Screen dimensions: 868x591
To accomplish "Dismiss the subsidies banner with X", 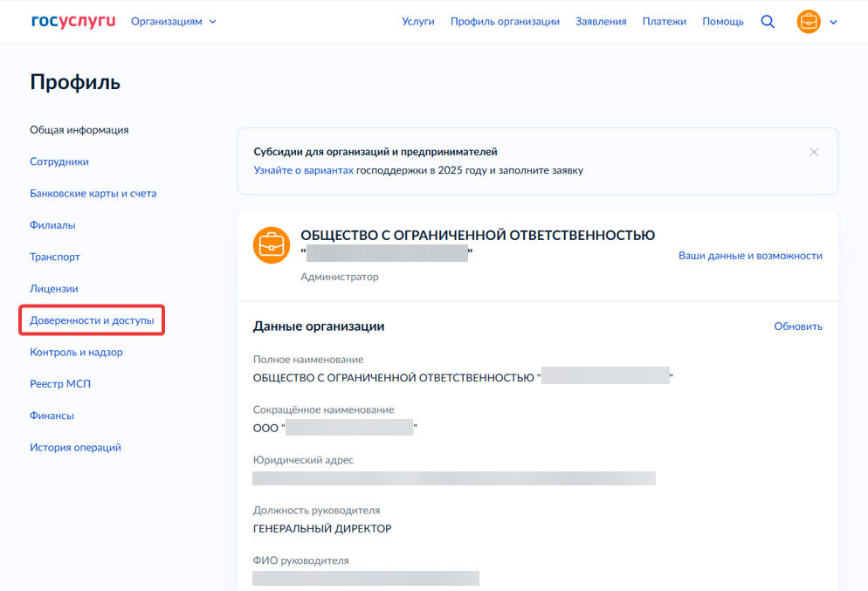I will tap(813, 152).
